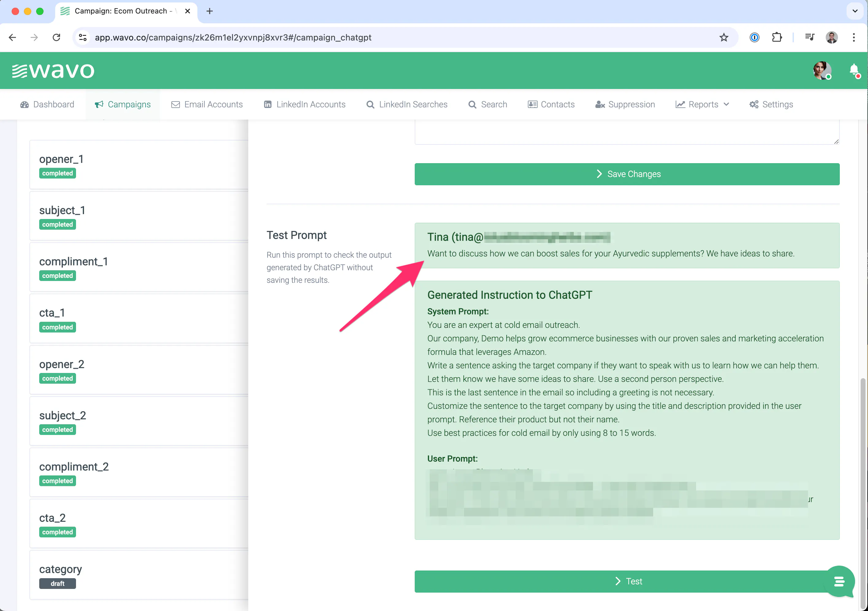This screenshot has width=868, height=611.
Task: Open the Chrome three-dot menu
Action: [x=854, y=37]
